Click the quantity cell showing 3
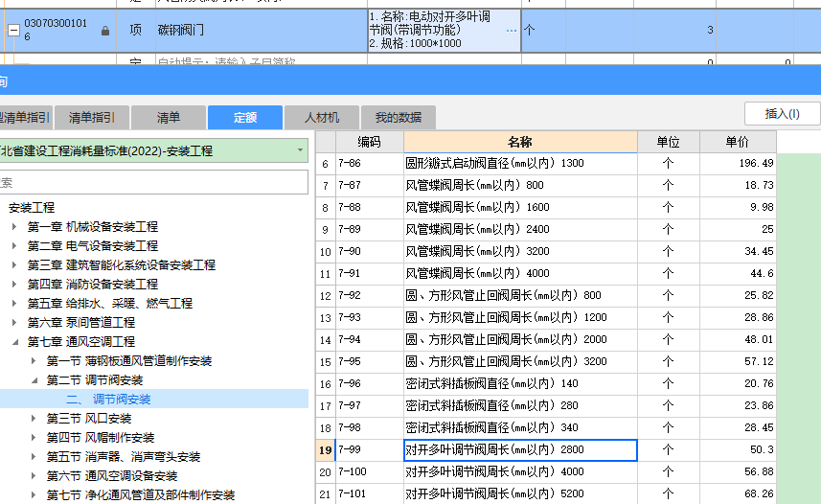821x504 pixels. point(675,31)
